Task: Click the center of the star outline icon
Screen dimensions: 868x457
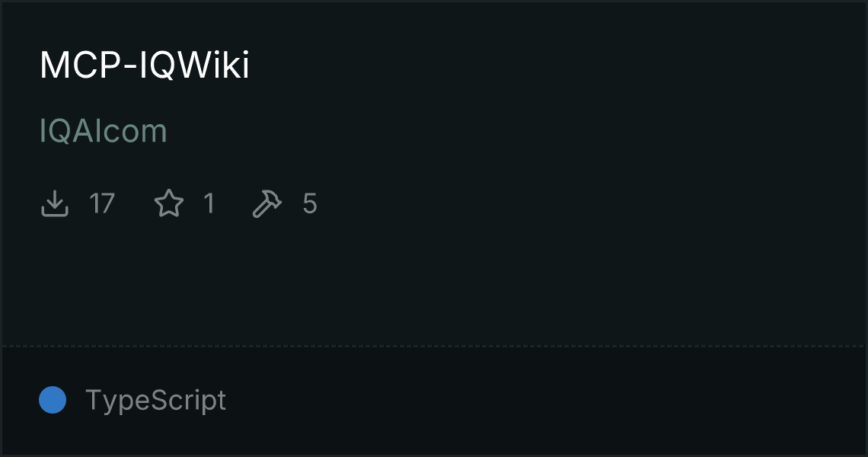Action: [x=169, y=204]
